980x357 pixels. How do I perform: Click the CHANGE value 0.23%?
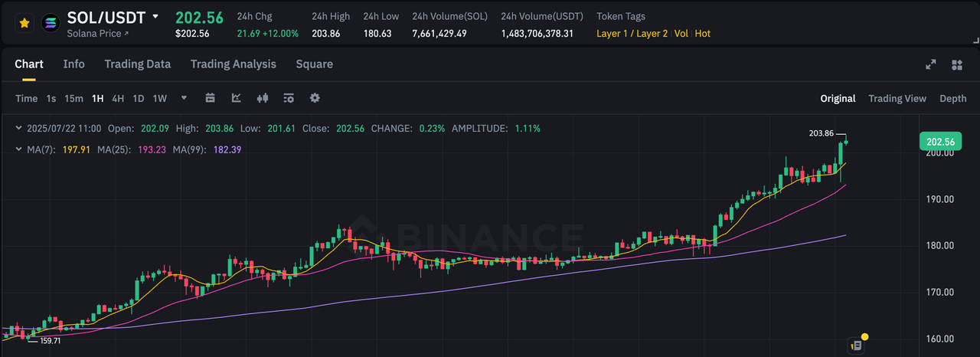coord(431,128)
